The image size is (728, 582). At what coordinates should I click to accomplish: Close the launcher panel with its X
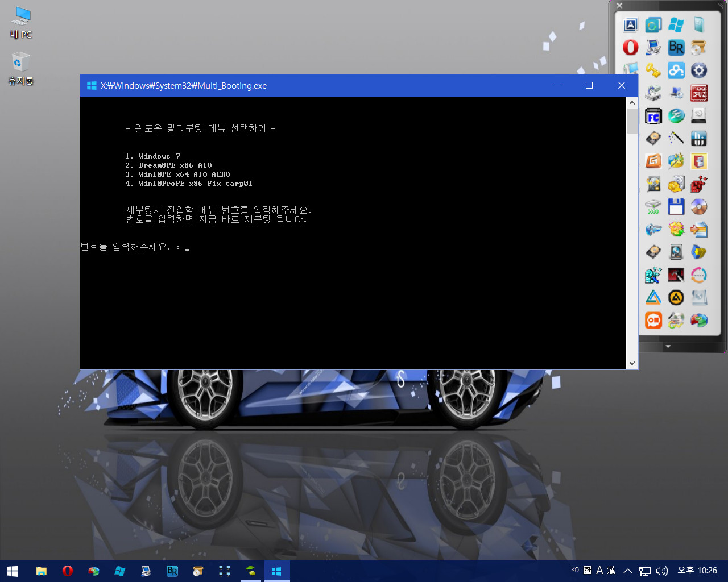pos(619,6)
